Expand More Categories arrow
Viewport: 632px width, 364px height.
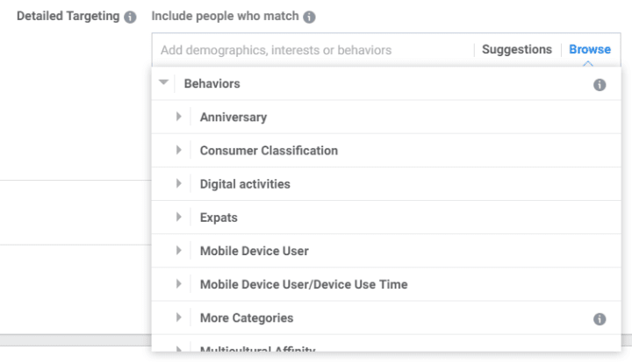coord(178,317)
